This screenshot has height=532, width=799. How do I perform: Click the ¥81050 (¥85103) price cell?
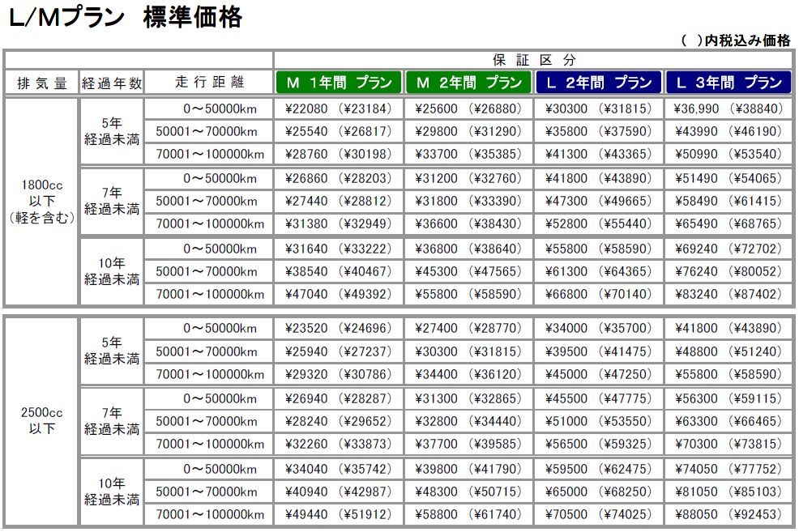(728, 491)
